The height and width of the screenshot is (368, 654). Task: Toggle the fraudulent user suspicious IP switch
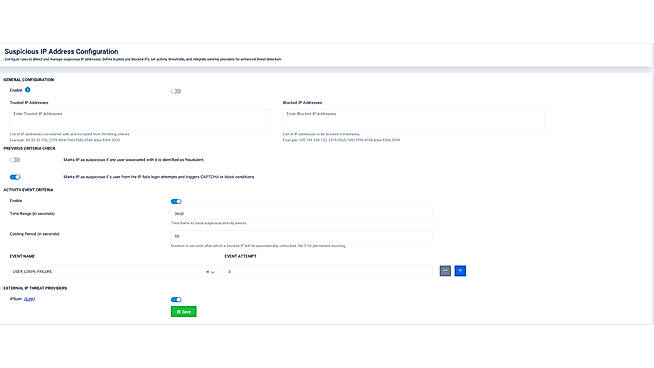15,160
